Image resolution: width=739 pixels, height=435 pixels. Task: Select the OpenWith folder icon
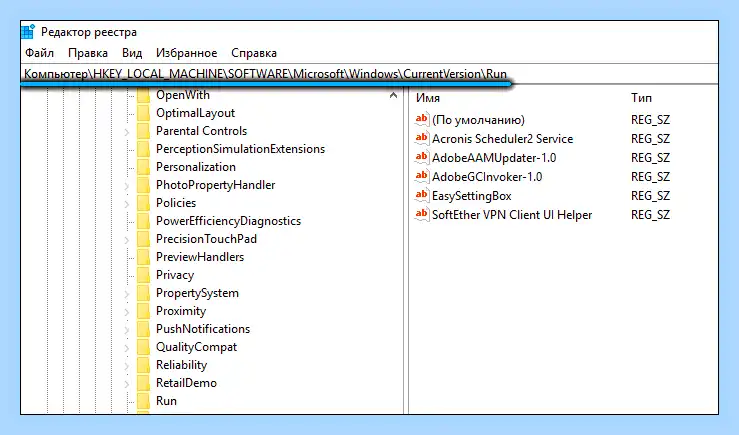(143, 95)
